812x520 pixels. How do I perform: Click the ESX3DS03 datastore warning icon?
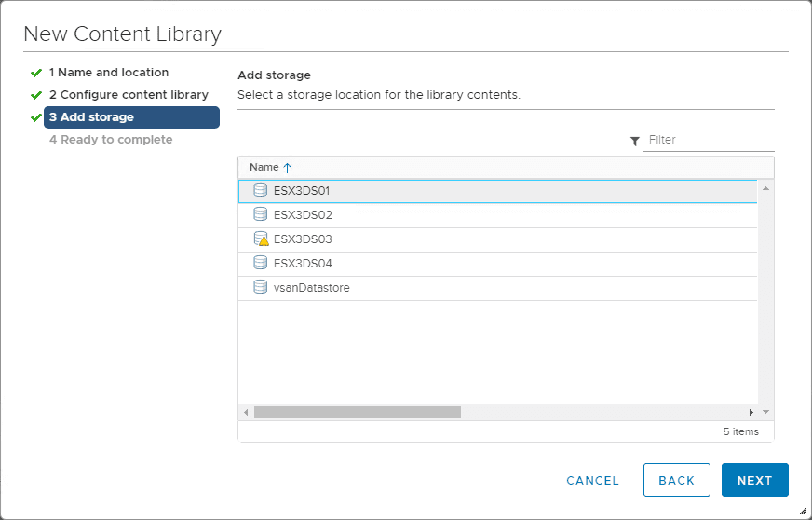(x=261, y=239)
